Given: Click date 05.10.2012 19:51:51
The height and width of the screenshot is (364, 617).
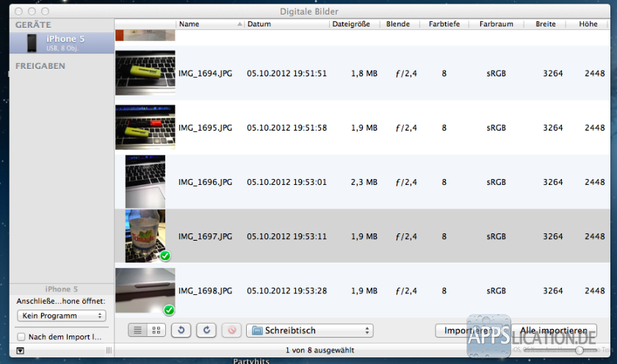Looking at the screenshot, I should [287, 73].
